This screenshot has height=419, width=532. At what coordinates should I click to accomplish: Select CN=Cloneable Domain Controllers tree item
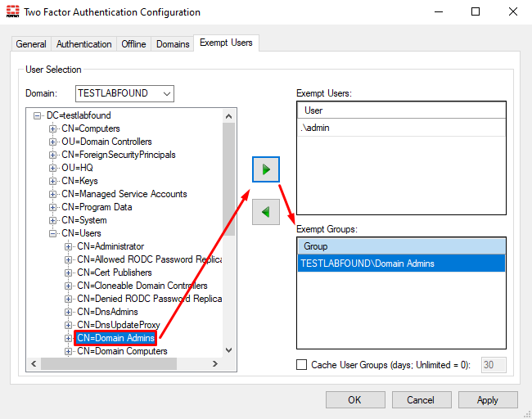click(142, 286)
